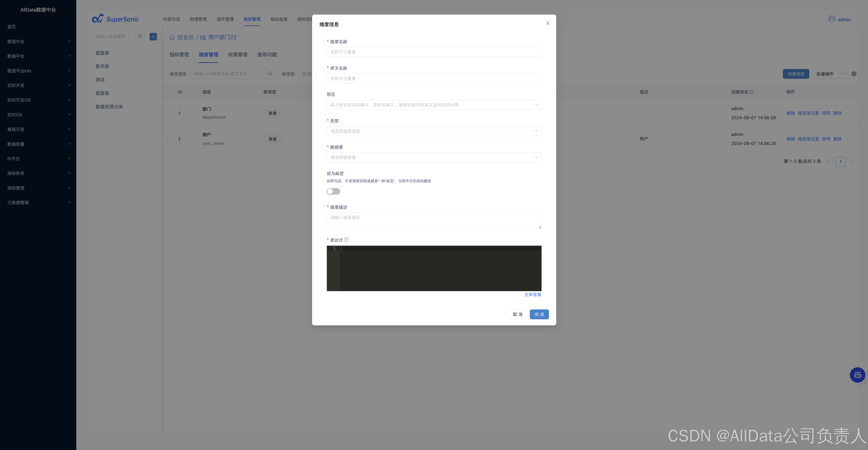868x450 pixels.
Task: Click the blue plus icon to add domain
Action: pos(153,36)
